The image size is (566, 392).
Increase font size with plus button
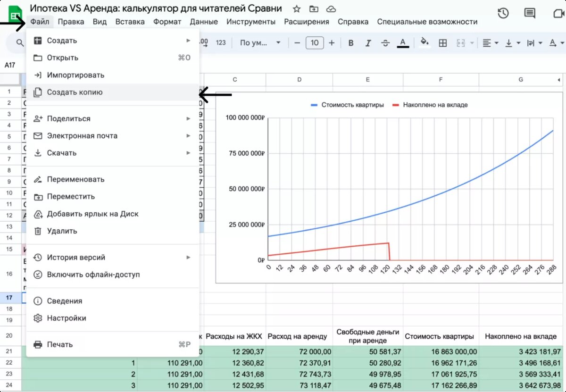(332, 43)
